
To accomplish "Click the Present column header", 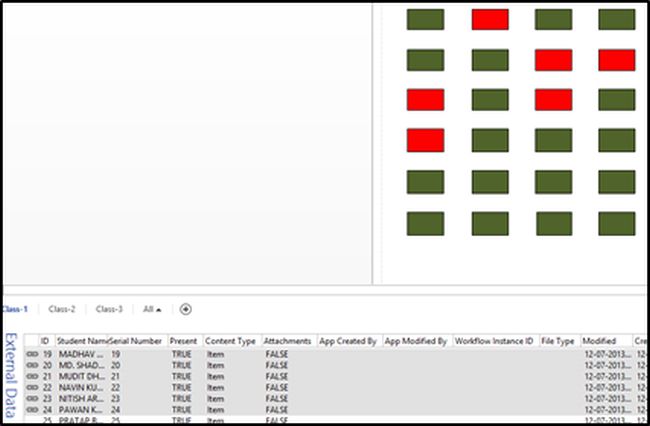I will tap(185, 341).
